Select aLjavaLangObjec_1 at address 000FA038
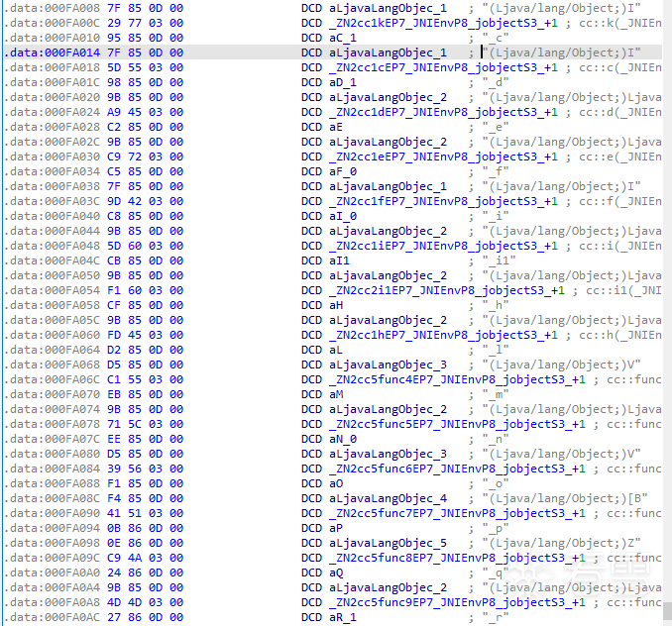The image size is (672, 626). pyautogui.click(x=388, y=186)
